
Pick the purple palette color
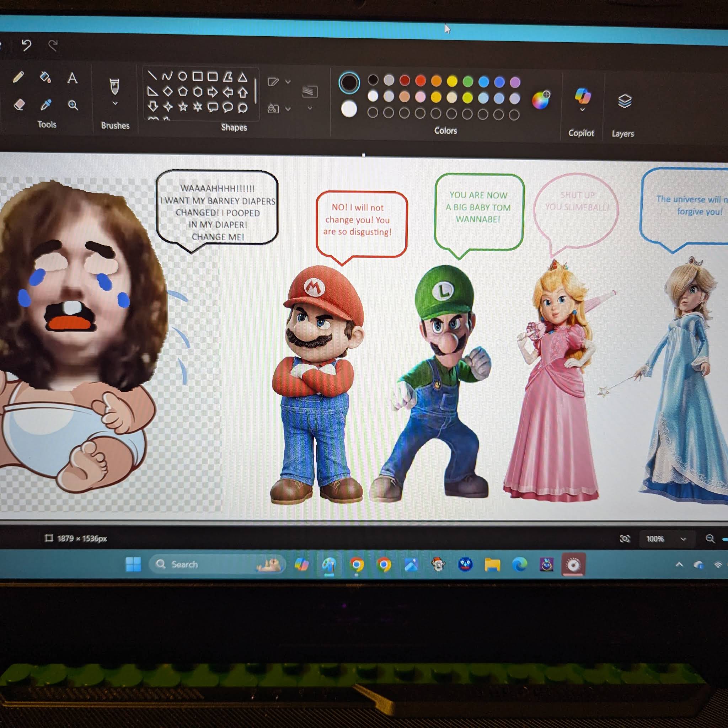coord(515,82)
